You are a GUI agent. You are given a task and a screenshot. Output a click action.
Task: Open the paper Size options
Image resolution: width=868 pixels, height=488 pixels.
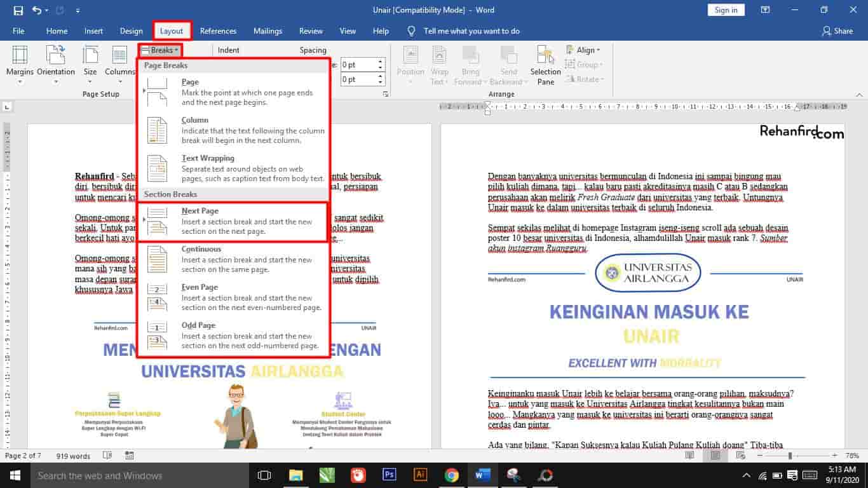[90, 65]
